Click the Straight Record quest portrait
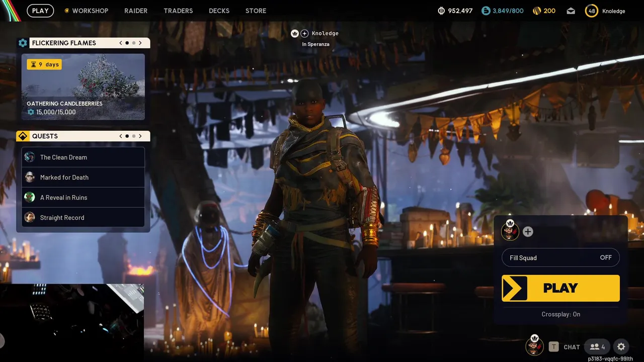 30,217
